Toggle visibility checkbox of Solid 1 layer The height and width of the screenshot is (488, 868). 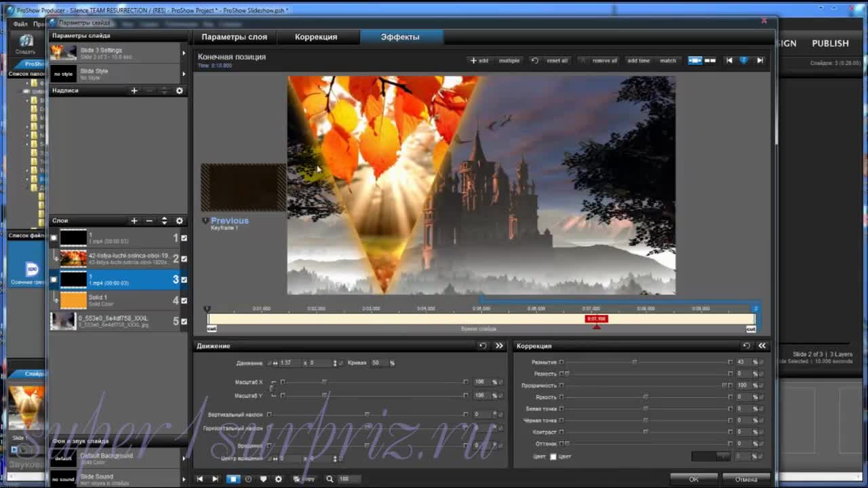coord(184,300)
